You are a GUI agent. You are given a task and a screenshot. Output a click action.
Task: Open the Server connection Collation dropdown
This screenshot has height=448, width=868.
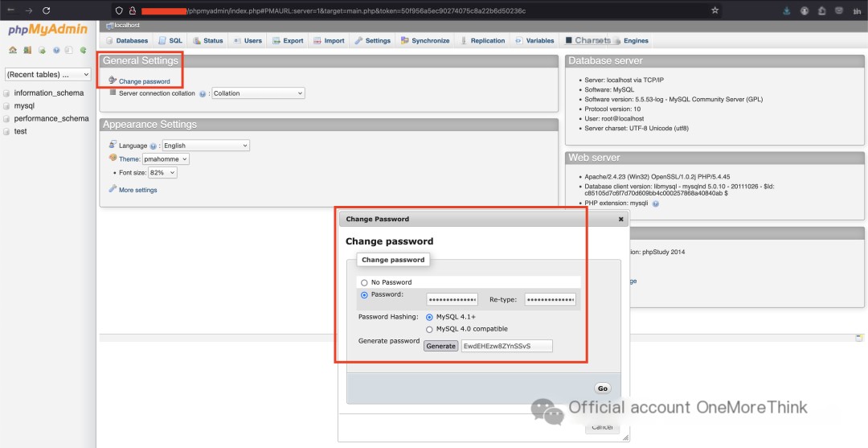point(259,93)
